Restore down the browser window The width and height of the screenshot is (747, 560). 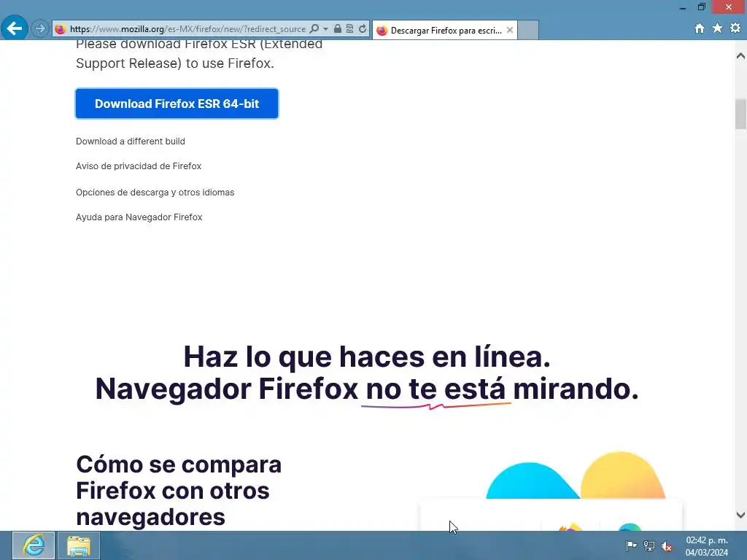701,7
